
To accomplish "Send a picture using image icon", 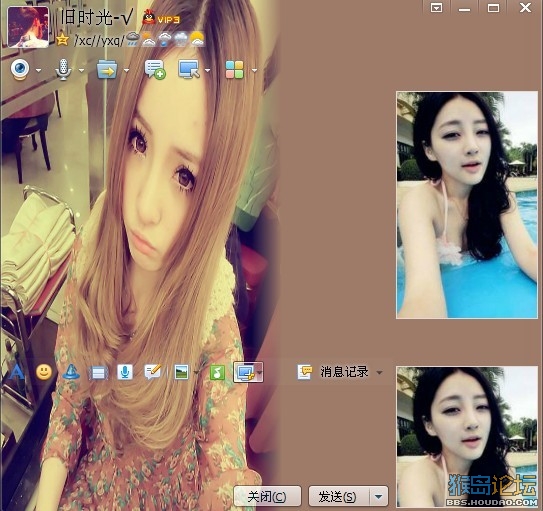I will click(181, 372).
